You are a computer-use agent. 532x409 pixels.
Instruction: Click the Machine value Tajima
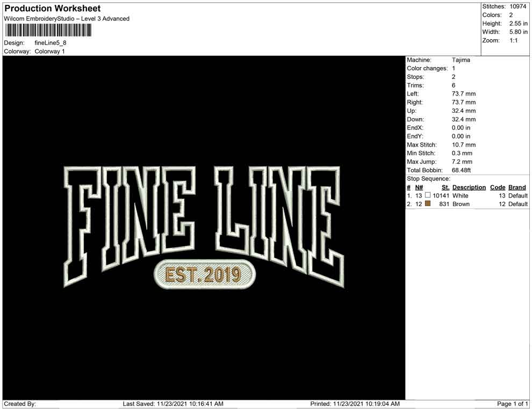tap(461, 60)
